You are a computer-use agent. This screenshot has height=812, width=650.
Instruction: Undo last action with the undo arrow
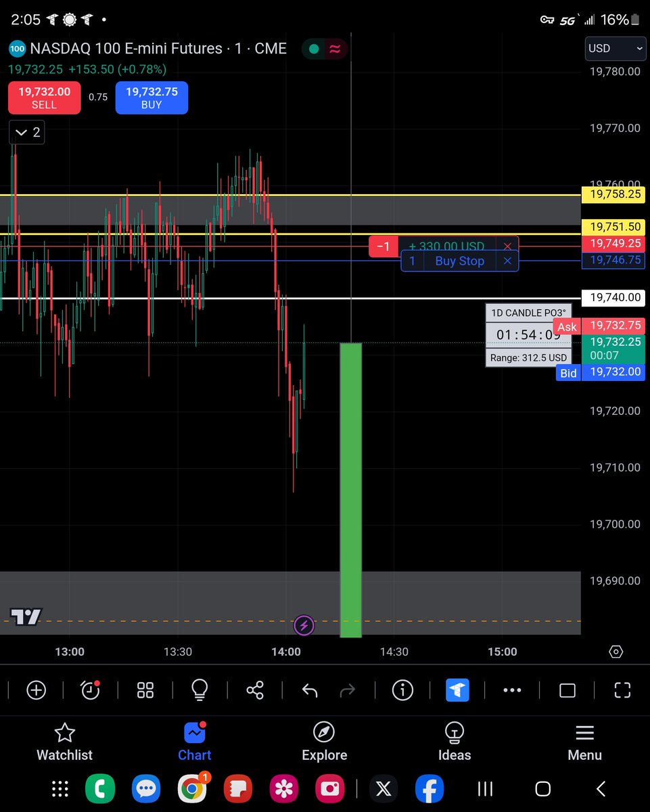point(310,690)
